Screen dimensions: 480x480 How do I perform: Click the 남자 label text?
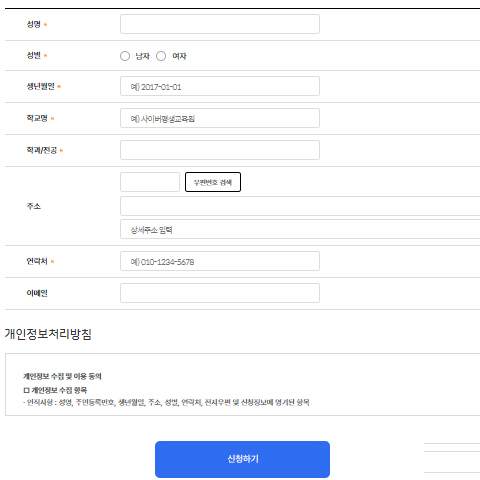click(142, 56)
